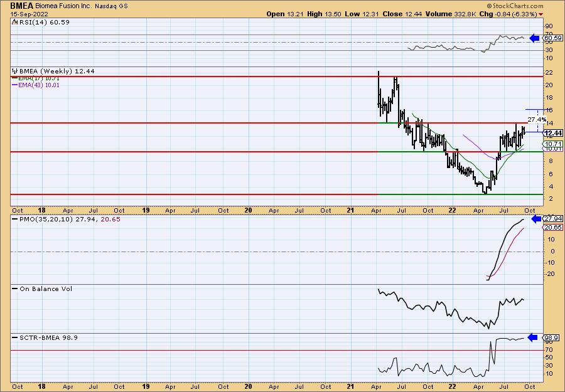This screenshot has height=392, width=565.
Task: Click the 27.4% upside target label
Action: click(x=537, y=120)
